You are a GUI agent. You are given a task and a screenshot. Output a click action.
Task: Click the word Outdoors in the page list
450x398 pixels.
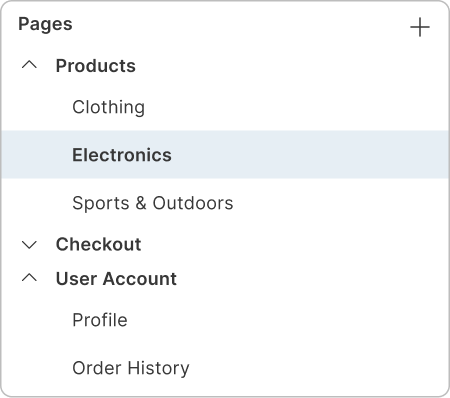193,203
